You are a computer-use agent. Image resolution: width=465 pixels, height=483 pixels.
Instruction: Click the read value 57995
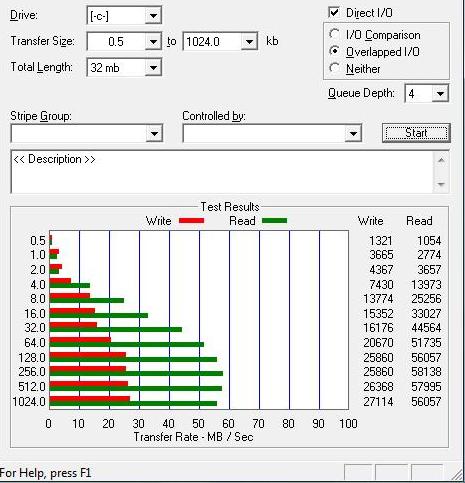[426, 387]
